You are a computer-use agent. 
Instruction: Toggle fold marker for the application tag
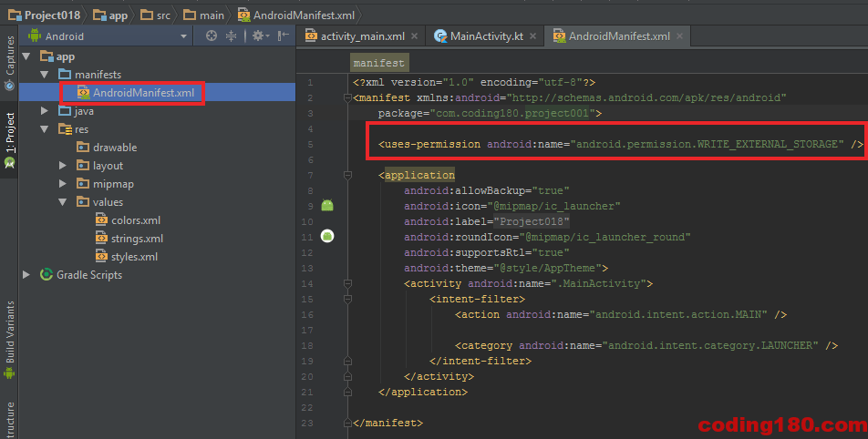coord(347,175)
